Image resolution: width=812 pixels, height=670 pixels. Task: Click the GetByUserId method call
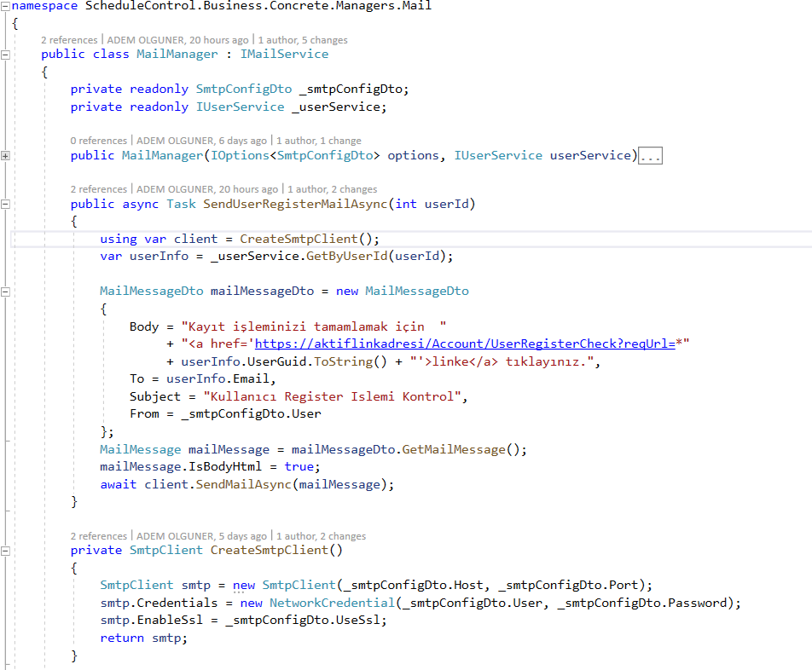(x=346, y=256)
